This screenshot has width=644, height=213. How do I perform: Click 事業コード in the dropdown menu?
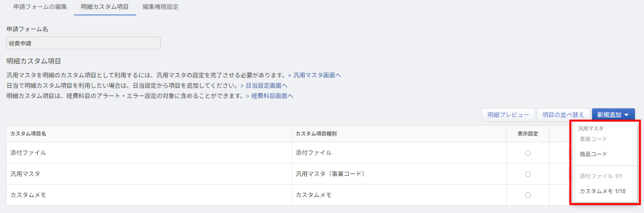[593, 139]
